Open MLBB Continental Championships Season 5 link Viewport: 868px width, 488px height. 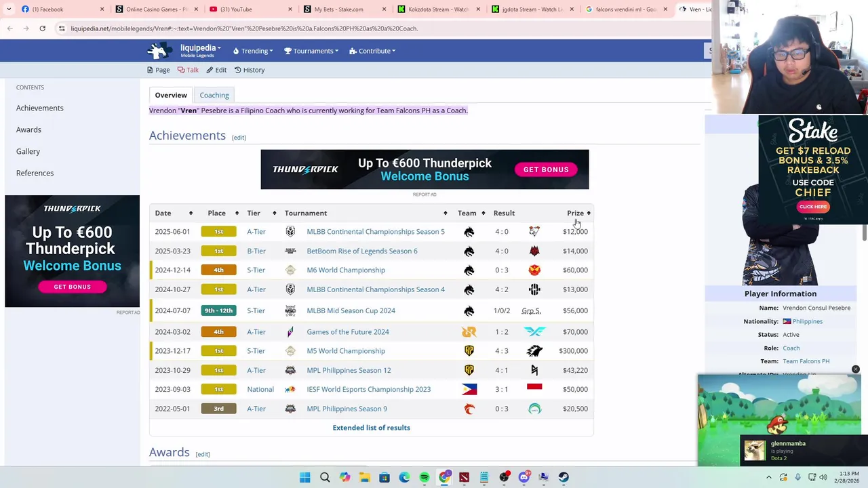pyautogui.click(x=376, y=232)
